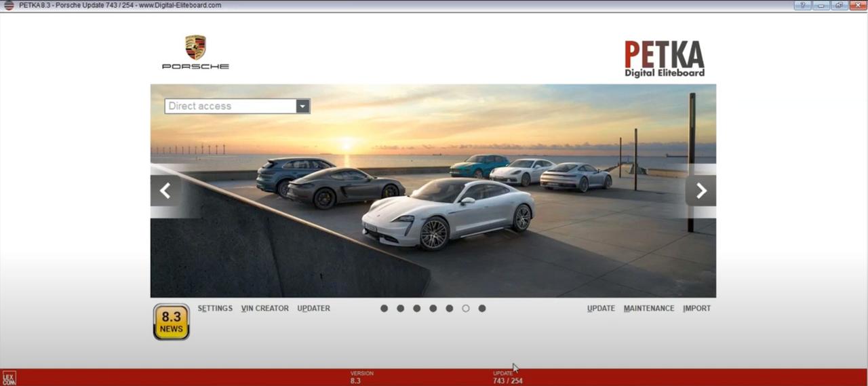
Task: Select the sixth (hollow) slide indicator dot
Action: pyautogui.click(x=465, y=308)
